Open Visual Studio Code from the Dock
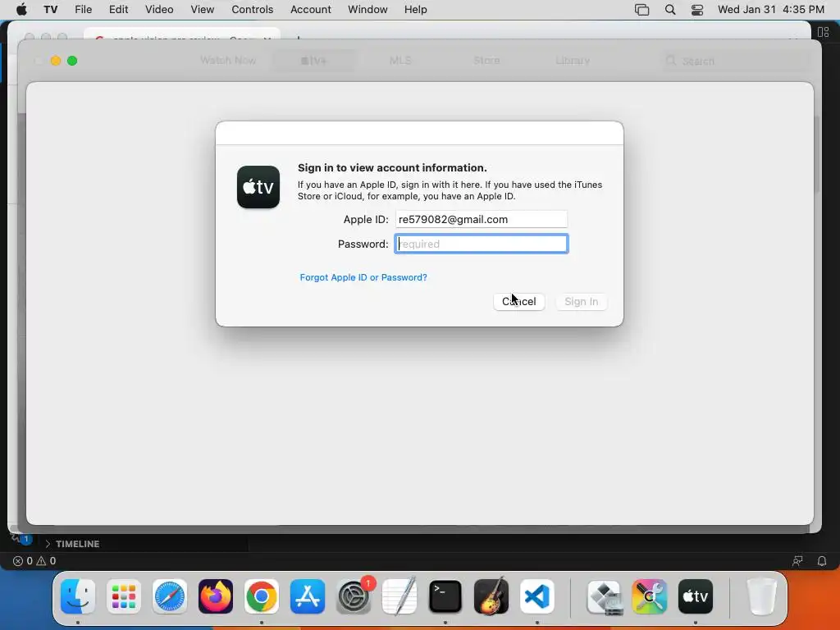 pos(537,596)
